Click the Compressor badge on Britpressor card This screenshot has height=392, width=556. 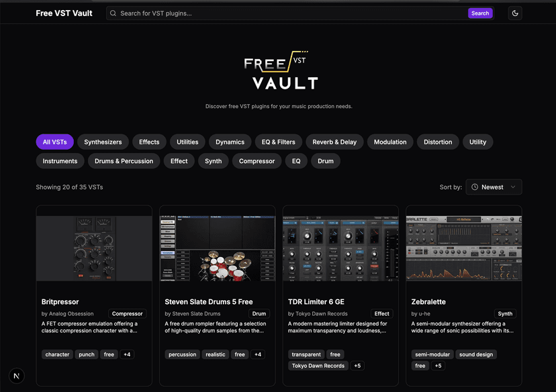point(128,313)
